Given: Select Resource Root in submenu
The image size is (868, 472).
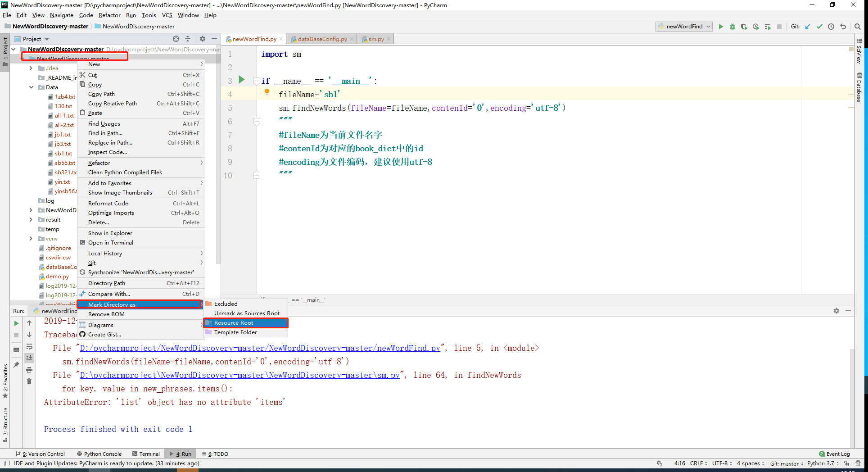Looking at the screenshot, I should pos(246,323).
